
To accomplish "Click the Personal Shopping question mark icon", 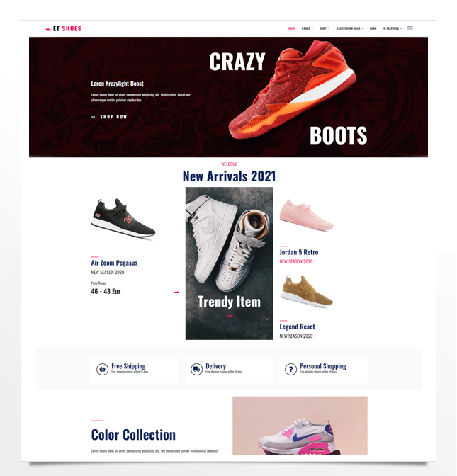I will click(x=290, y=370).
